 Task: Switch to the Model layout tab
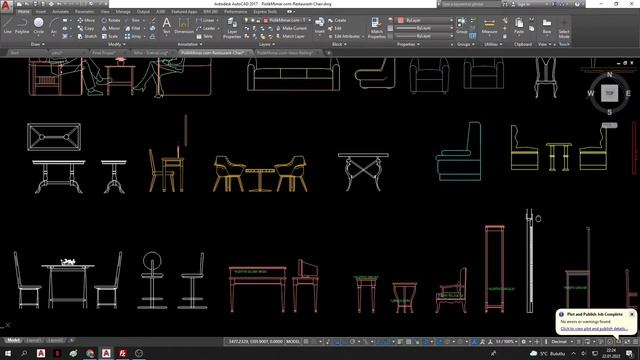click(13, 340)
